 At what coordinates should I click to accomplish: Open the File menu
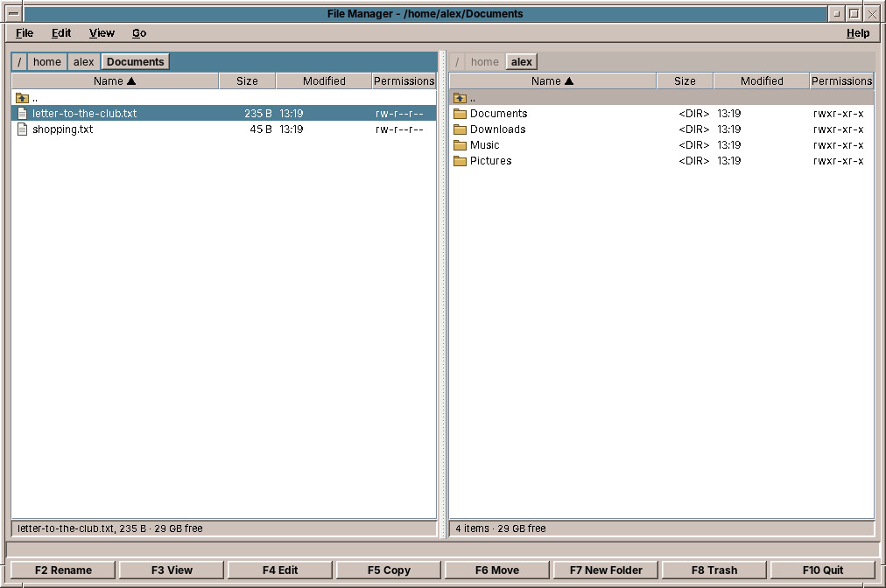tap(25, 32)
